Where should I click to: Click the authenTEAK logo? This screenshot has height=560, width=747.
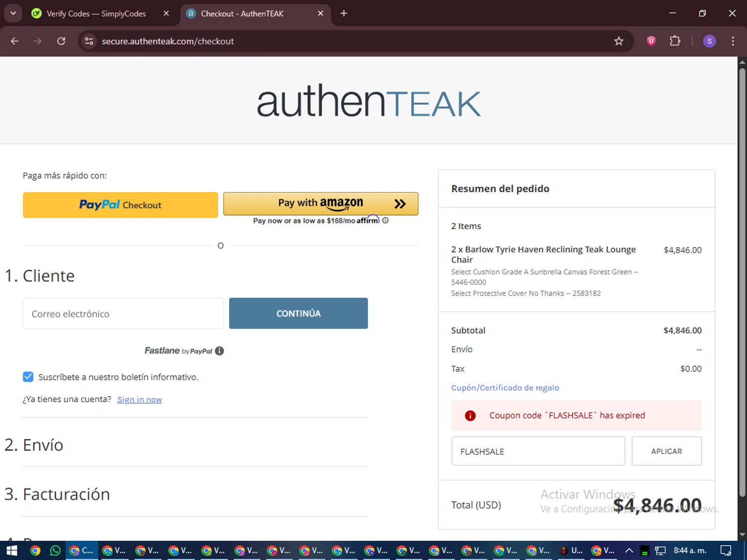(369, 101)
